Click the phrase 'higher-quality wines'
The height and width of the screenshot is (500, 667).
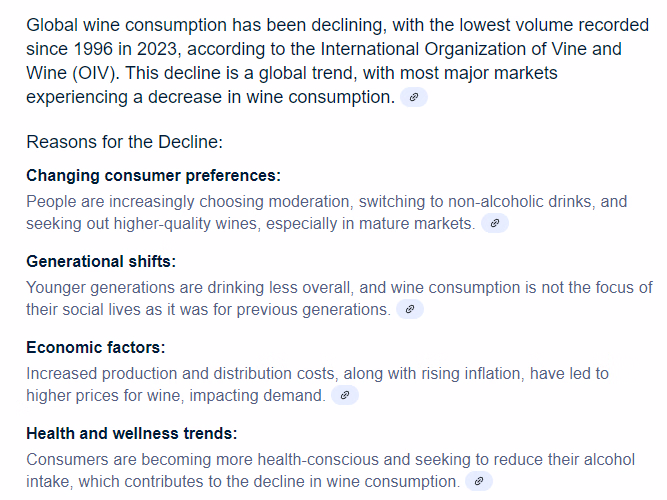(187, 223)
